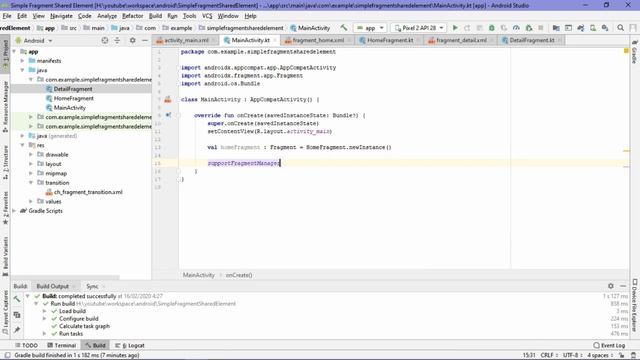Click the override gutter icon beside onCreate

pyautogui.click(x=168, y=115)
